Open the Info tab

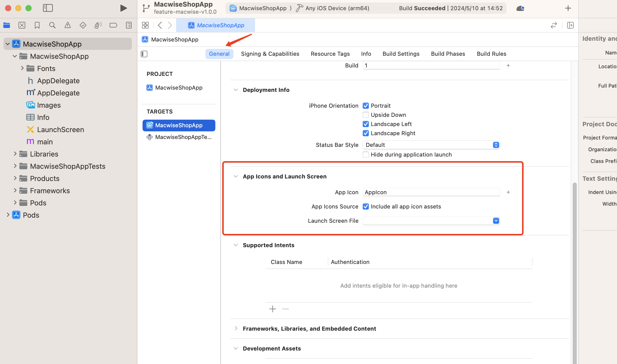366,54
